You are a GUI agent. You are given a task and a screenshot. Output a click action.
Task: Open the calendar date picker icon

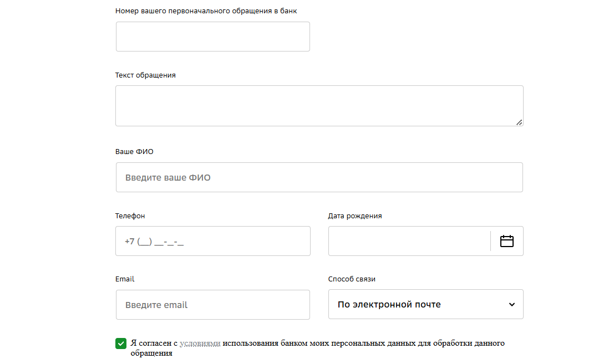coord(507,241)
